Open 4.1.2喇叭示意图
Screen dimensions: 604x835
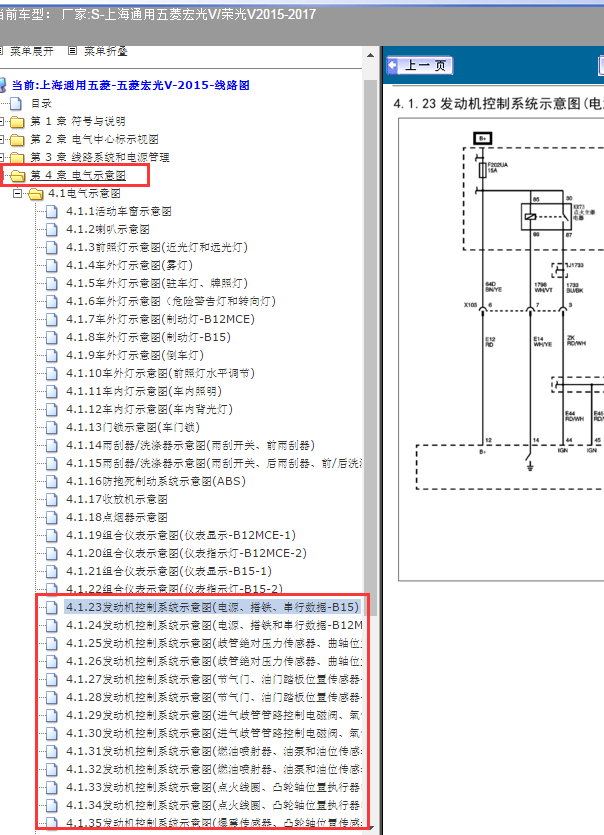(x=108, y=230)
